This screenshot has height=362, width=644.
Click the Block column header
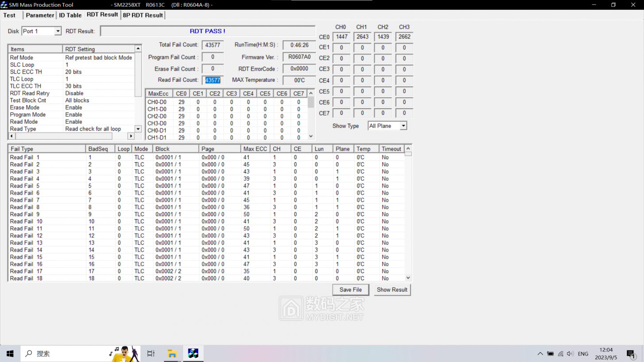pyautogui.click(x=176, y=149)
